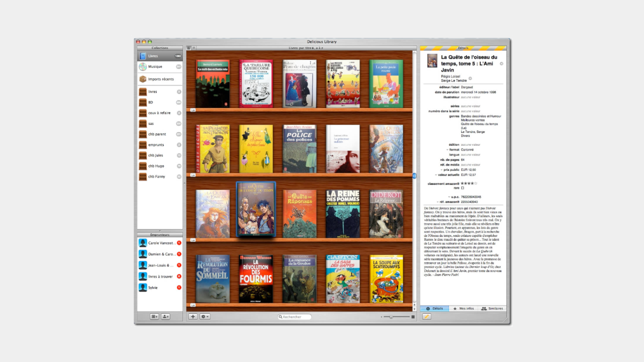Select 'La nuit des enfants rois' book
The height and width of the screenshot is (362, 644).
[213, 83]
